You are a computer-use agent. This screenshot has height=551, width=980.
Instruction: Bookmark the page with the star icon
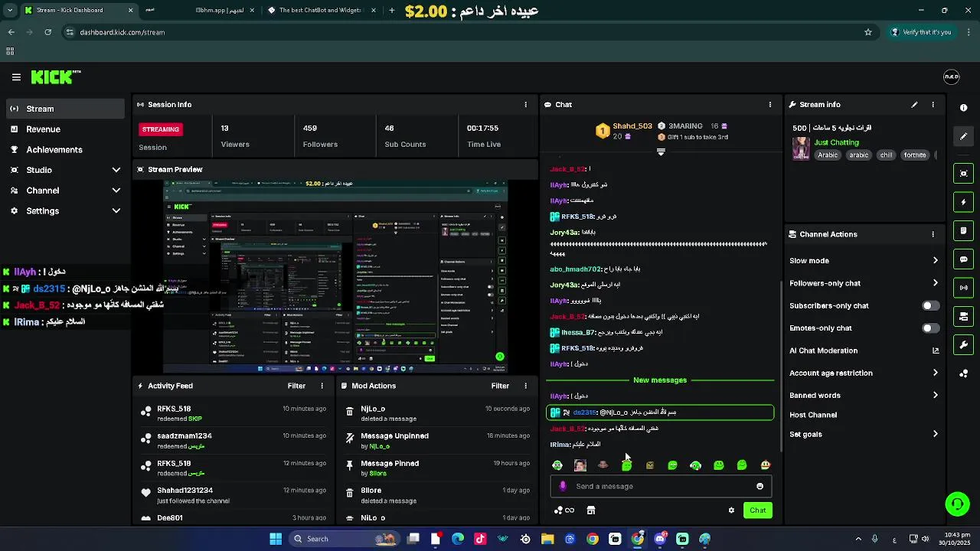(868, 32)
